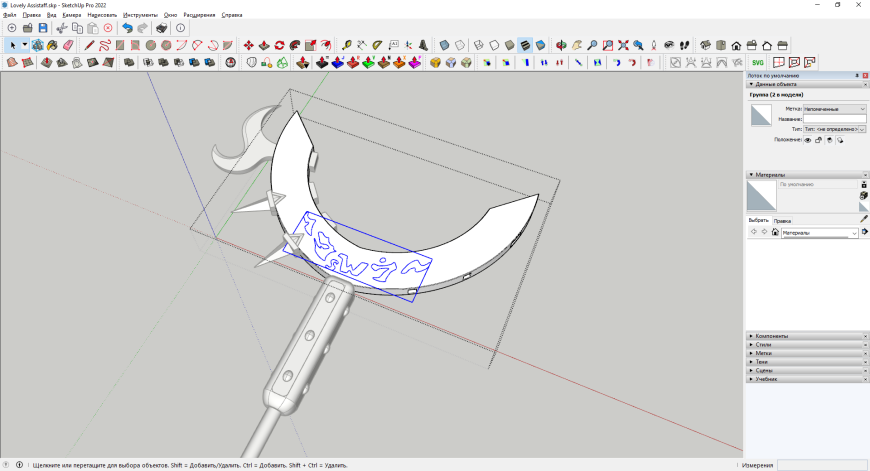The height and width of the screenshot is (471, 870).
Task: Expand the Метки panel
Action: (807, 353)
